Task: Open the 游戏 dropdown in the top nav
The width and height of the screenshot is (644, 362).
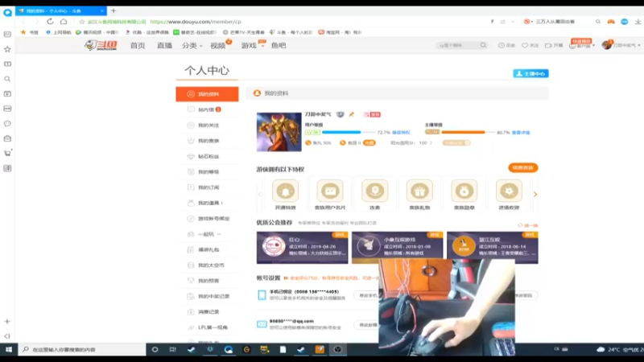Action: [252, 46]
